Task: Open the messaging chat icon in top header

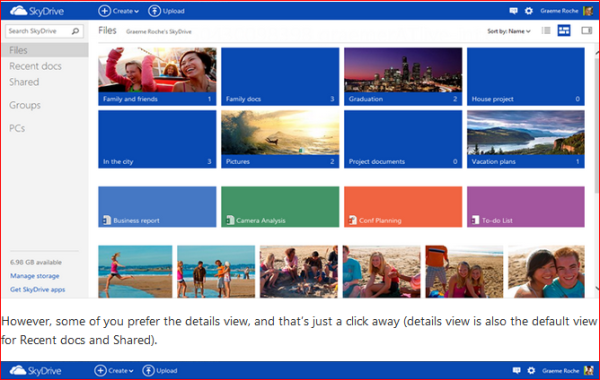Action: (x=514, y=11)
